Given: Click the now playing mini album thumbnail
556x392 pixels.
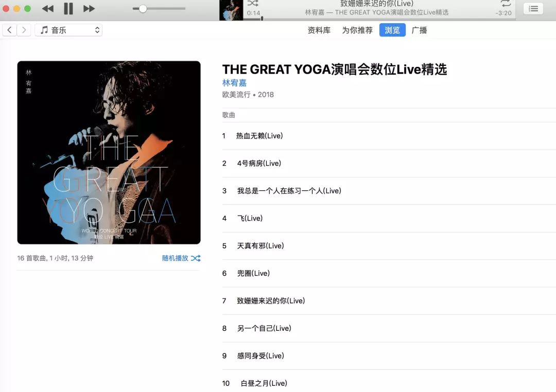Looking at the screenshot, I should (231, 10).
